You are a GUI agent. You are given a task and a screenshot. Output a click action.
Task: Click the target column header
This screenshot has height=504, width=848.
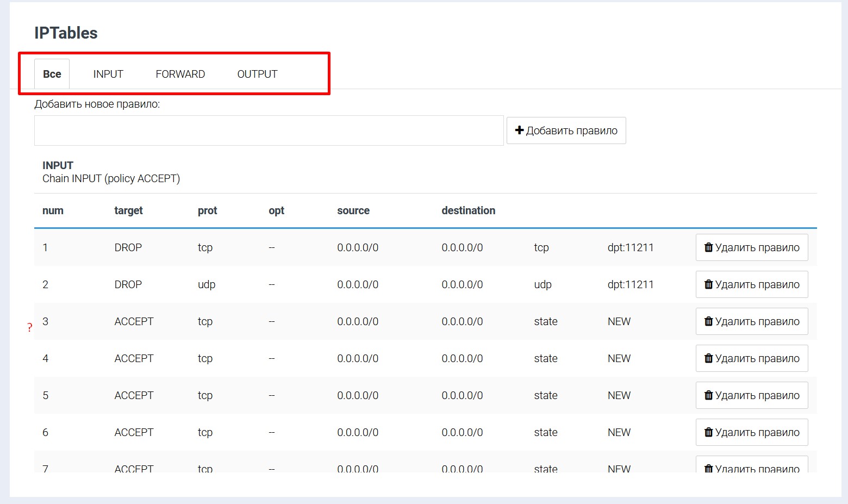click(128, 210)
